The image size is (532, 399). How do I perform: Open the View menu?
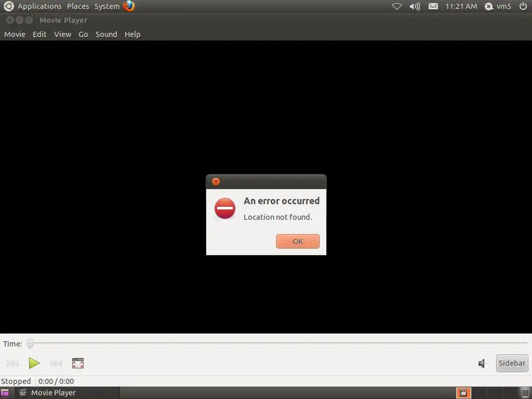63,34
